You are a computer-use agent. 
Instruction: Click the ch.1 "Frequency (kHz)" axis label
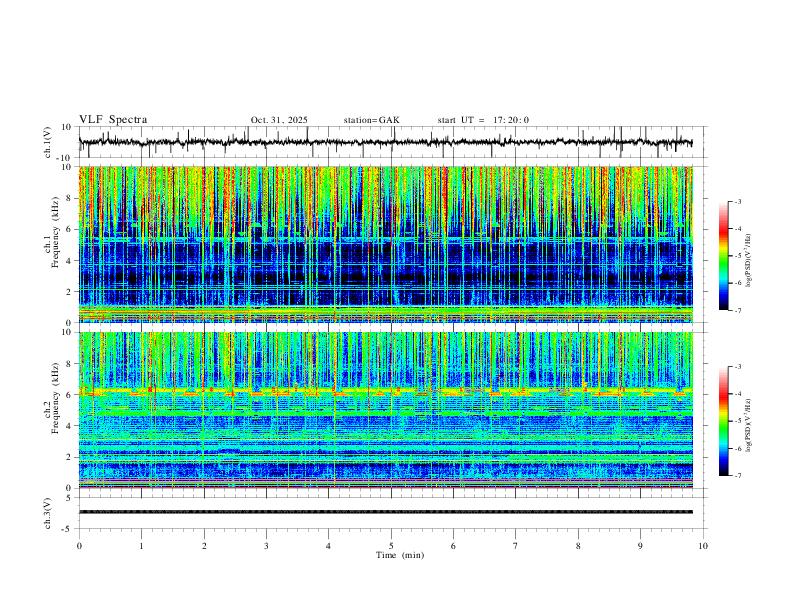pyautogui.click(x=55, y=232)
